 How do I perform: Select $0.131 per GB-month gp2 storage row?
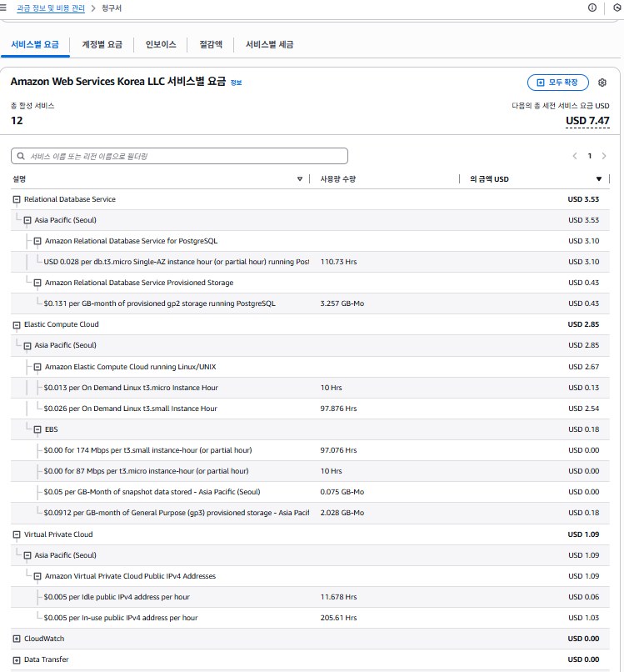point(310,303)
